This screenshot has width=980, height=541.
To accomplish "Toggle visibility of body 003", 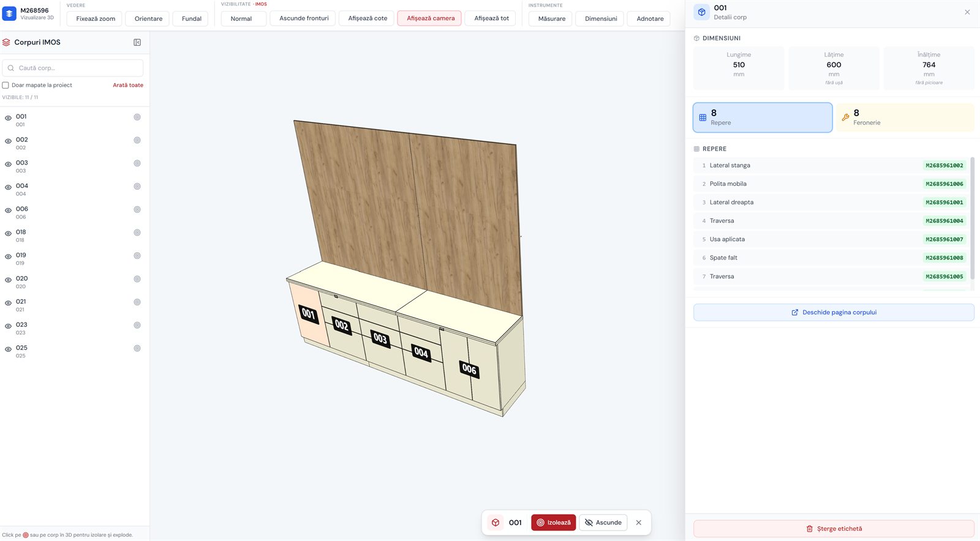I will coord(8,165).
